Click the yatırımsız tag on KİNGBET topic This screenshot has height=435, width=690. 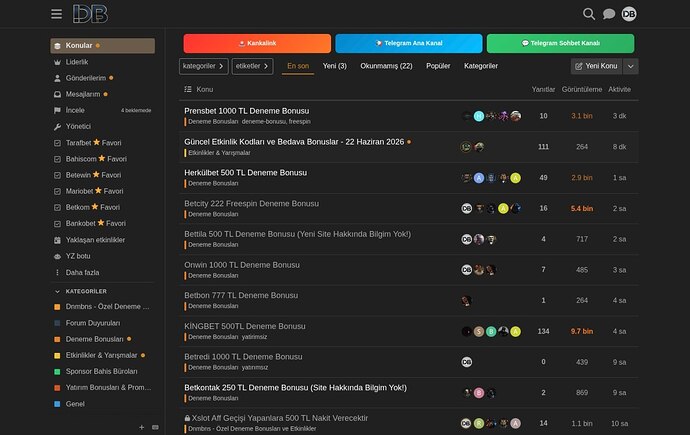tap(254, 337)
